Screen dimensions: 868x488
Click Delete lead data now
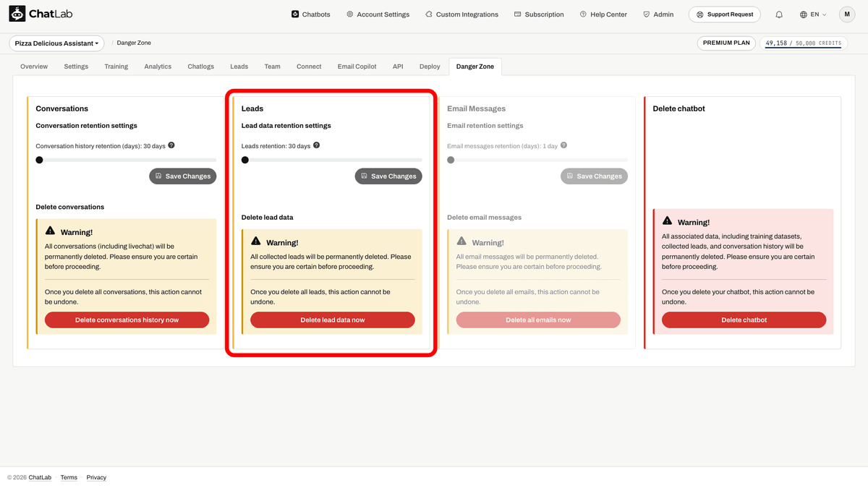tap(333, 320)
